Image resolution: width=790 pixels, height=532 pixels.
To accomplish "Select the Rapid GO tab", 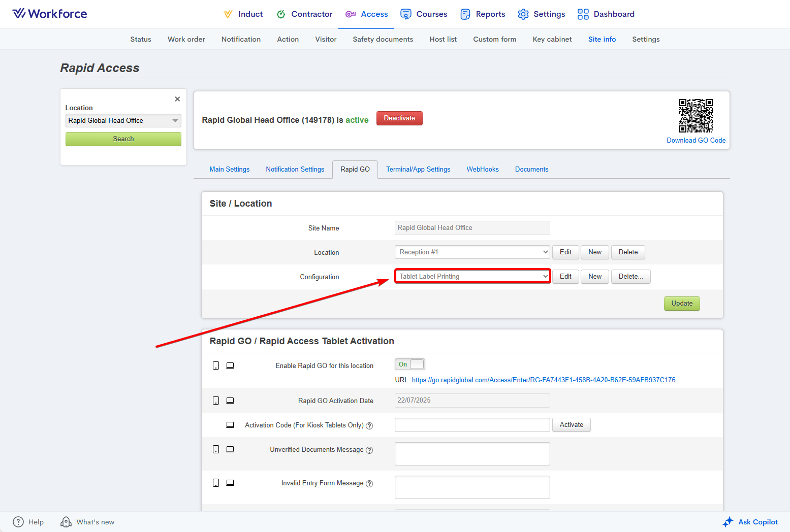I will [x=355, y=170].
